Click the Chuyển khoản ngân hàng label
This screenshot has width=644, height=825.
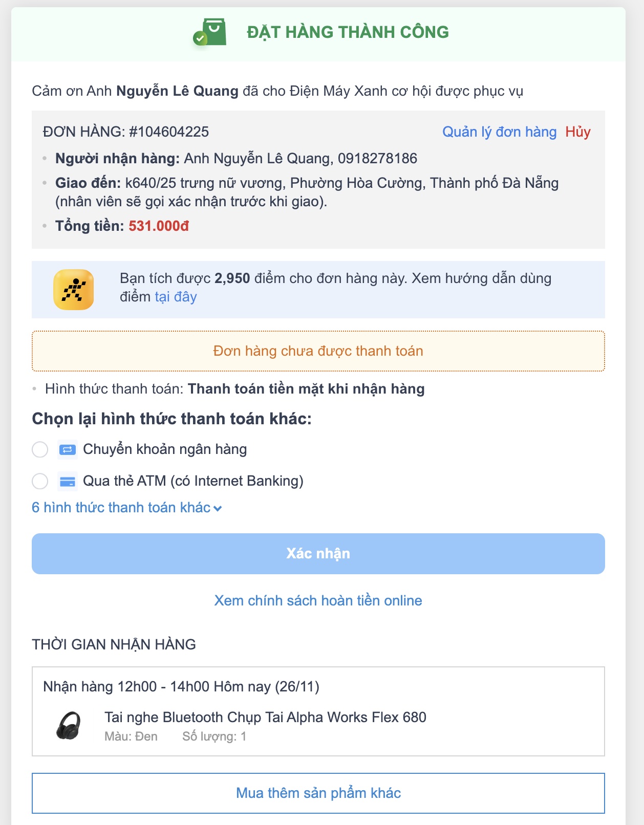click(x=165, y=449)
